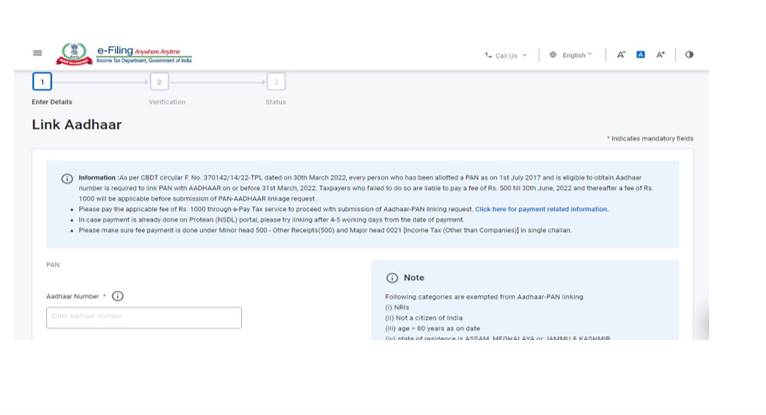
Task: Open the hamburger navigation menu
Action: tap(38, 54)
